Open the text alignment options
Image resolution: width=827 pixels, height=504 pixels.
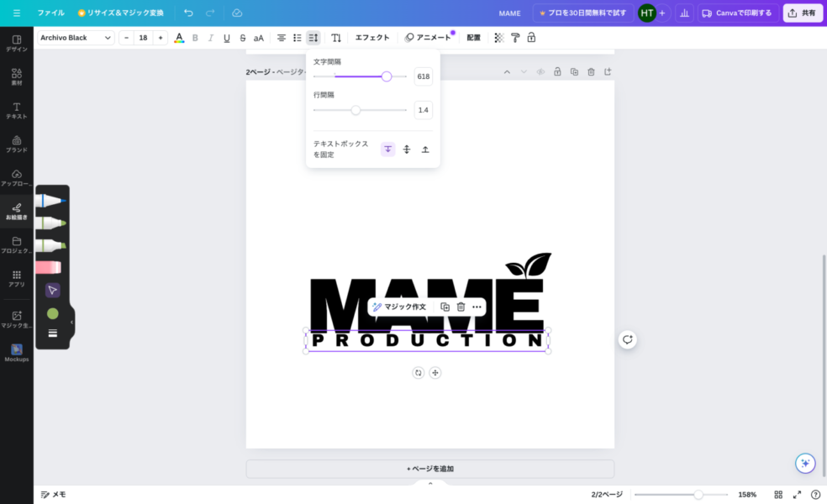click(x=282, y=38)
